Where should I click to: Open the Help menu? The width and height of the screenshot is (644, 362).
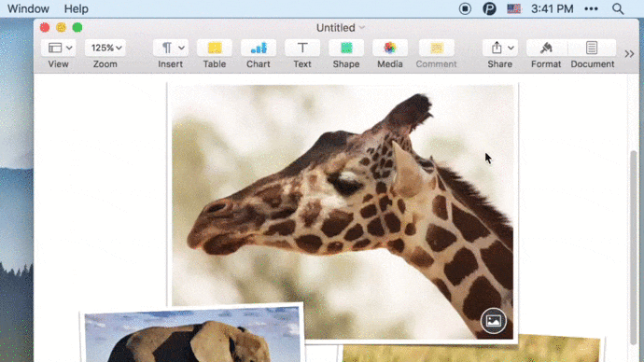76,8
